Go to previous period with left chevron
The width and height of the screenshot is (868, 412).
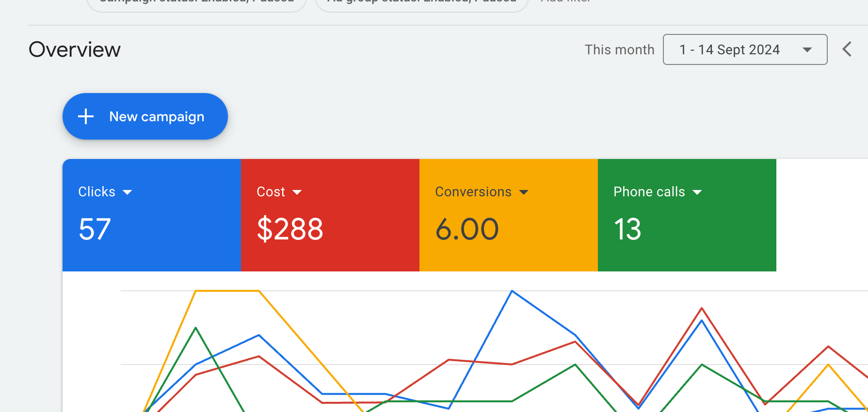(x=847, y=49)
